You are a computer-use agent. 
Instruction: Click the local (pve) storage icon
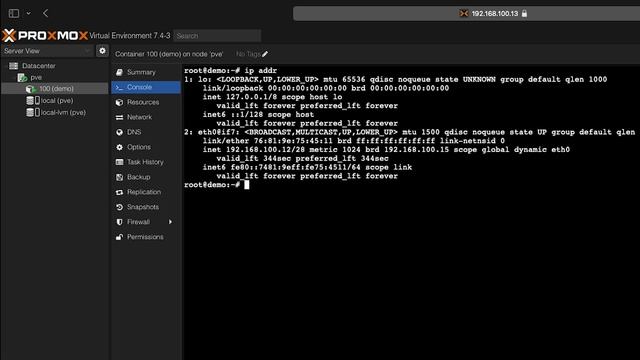point(33,100)
